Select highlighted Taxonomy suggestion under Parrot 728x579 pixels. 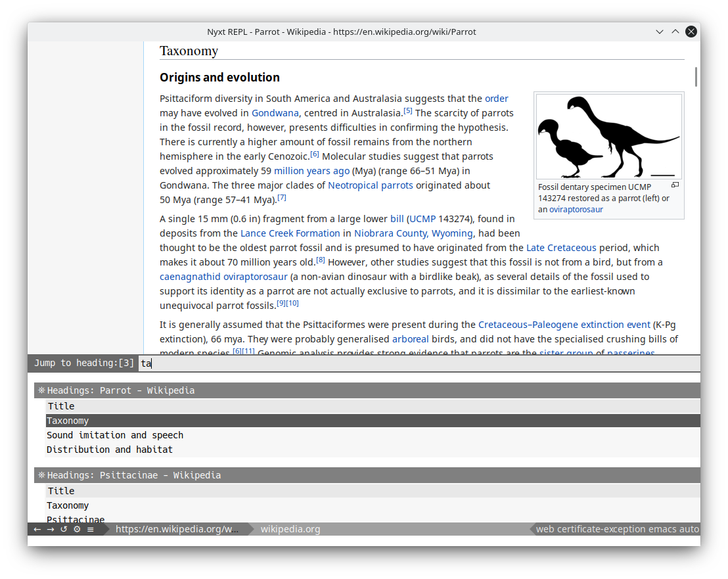point(373,421)
